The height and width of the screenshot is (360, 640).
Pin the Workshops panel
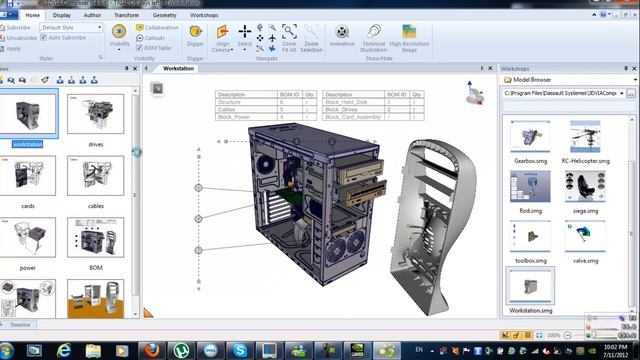tap(626, 69)
